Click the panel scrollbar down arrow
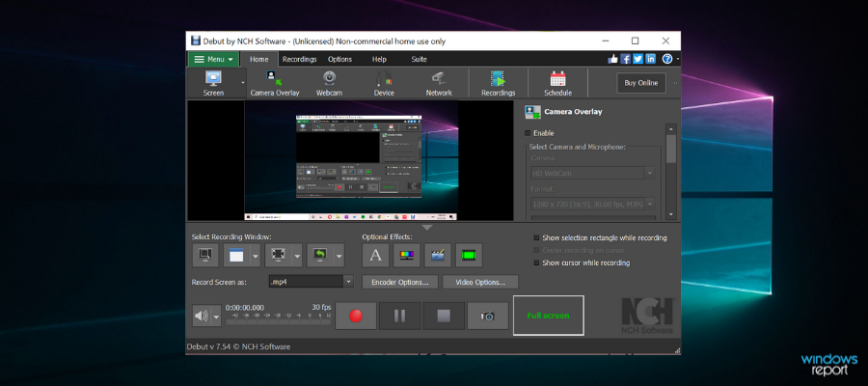The image size is (868, 386). (671, 214)
